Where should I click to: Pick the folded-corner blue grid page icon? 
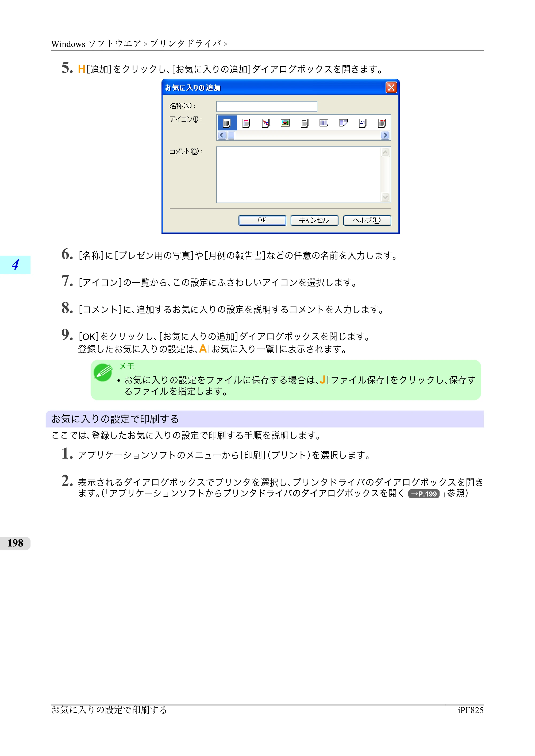(343, 123)
